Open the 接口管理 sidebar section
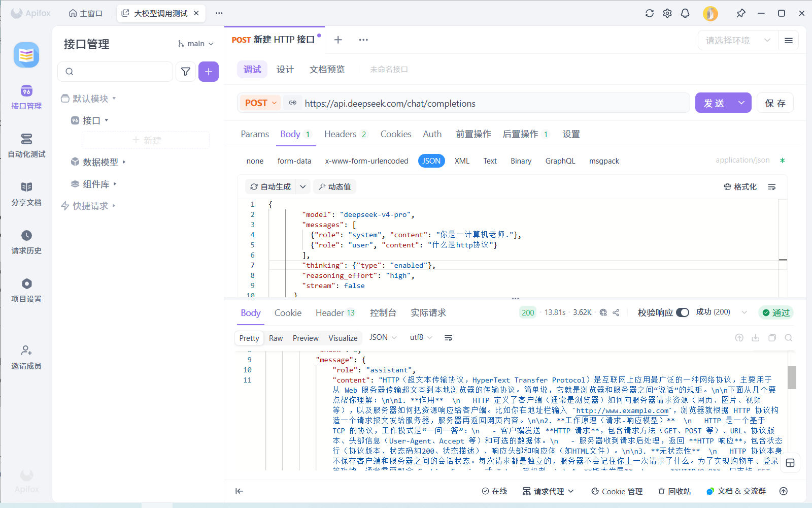The height and width of the screenshot is (508, 812). click(x=26, y=97)
